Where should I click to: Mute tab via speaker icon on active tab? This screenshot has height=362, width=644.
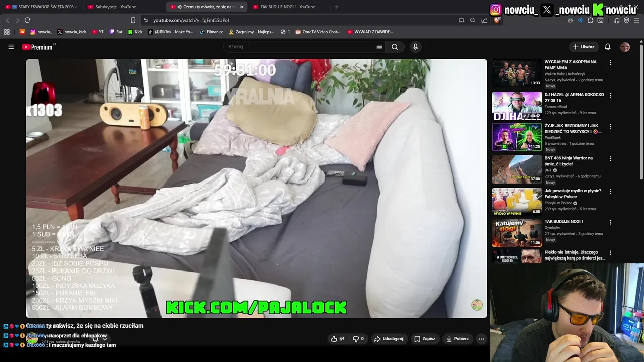pyautogui.click(x=180, y=7)
